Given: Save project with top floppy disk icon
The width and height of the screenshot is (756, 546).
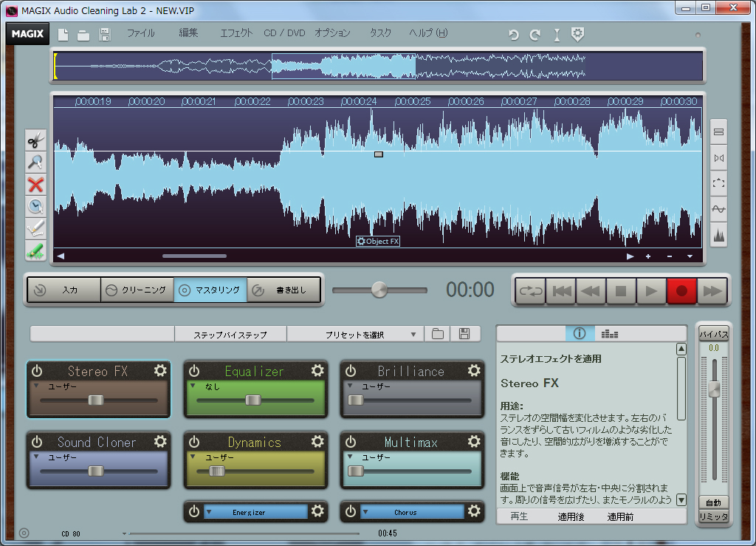Looking at the screenshot, I should [x=105, y=35].
